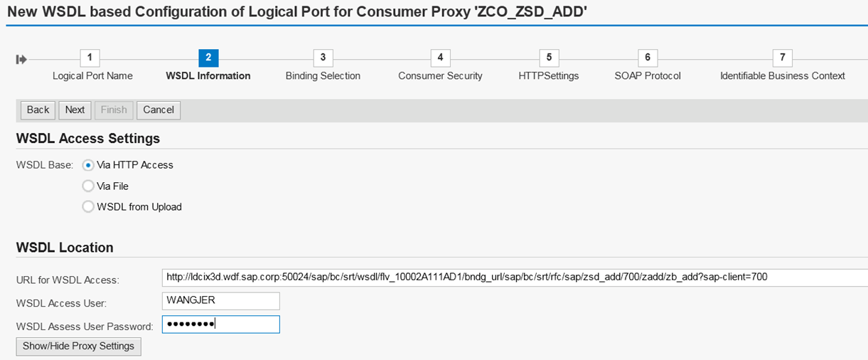Image resolution: width=868 pixels, height=360 pixels.
Task: Go to step 1 Logical Port Name
Action: click(x=90, y=58)
